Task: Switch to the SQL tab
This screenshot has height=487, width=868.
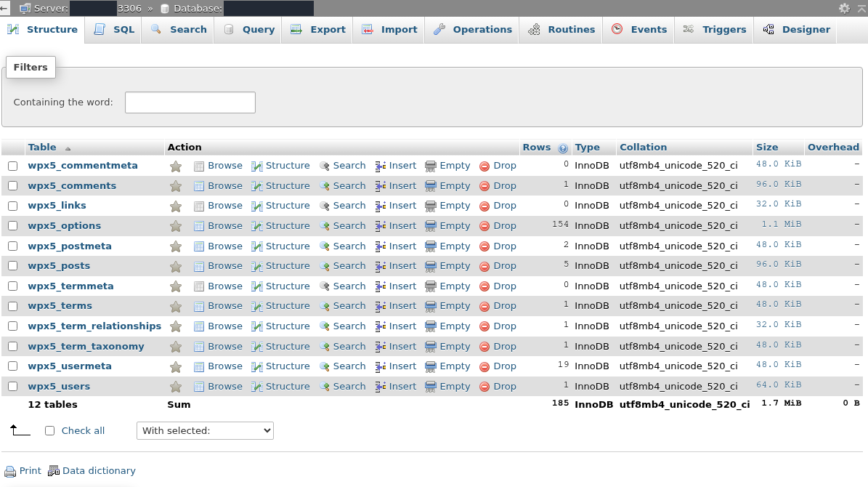Action: click(114, 30)
